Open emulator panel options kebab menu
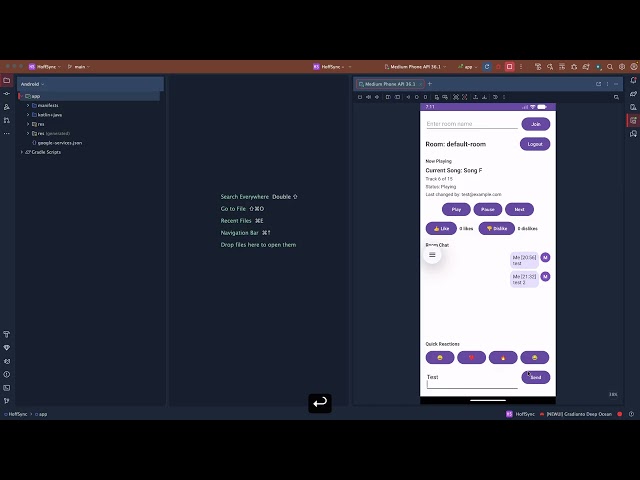The width and height of the screenshot is (640, 480). click(607, 84)
